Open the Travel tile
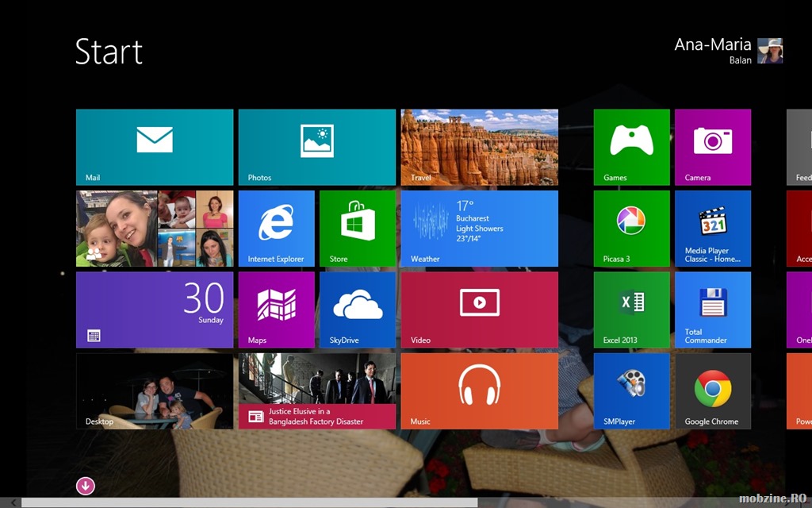Screen dimensions: 812x508 coord(480,147)
